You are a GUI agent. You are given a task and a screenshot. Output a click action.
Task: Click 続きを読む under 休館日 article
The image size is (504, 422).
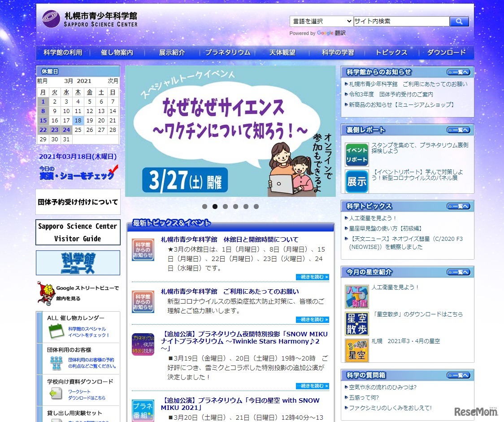313,277
